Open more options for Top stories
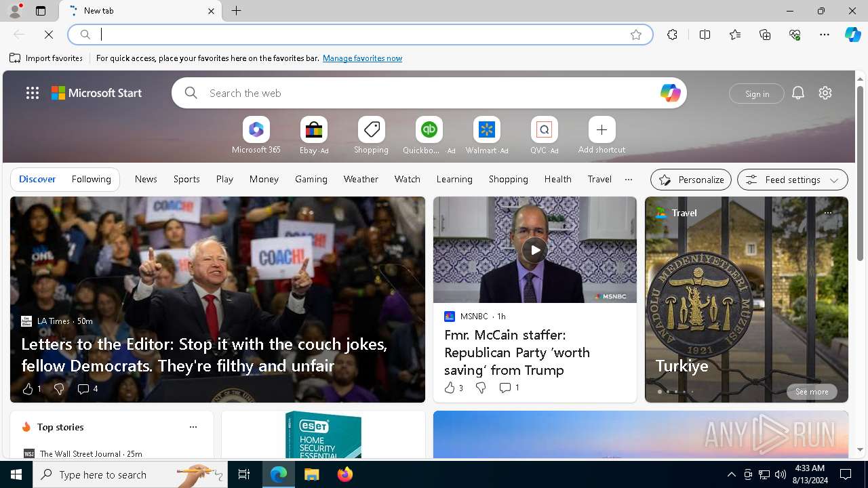Image resolution: width=868 pixels, height=488 pixels. (193, 427)
